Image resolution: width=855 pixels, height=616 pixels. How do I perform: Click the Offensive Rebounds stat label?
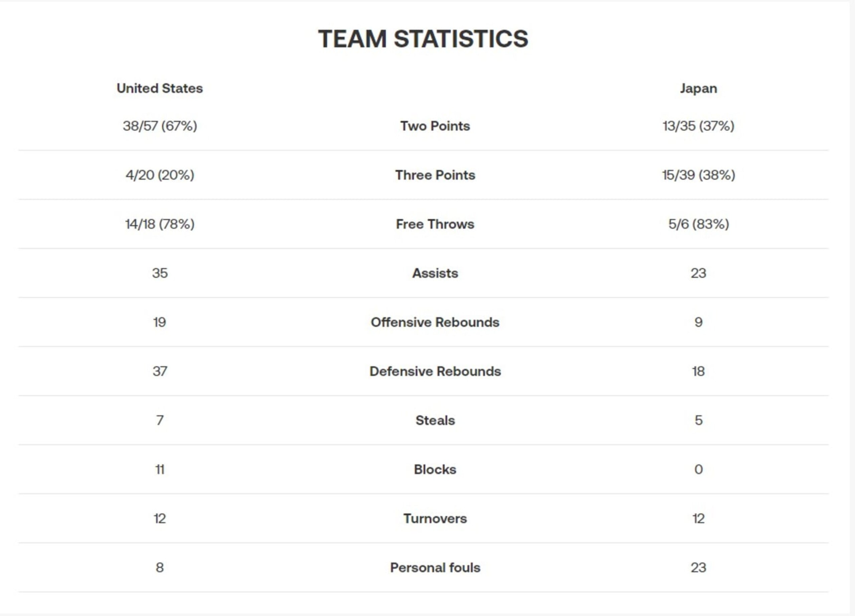435,322
